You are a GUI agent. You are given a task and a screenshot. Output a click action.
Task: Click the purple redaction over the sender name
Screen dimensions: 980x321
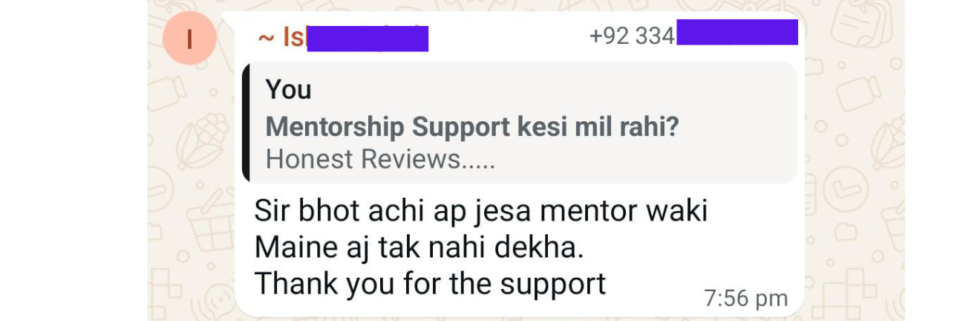(367, 38)
